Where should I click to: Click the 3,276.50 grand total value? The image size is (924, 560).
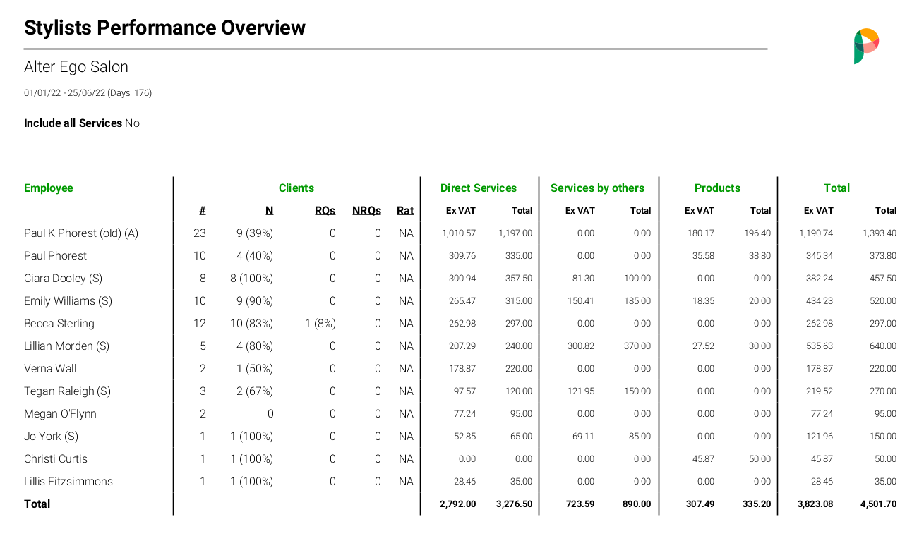(x=515, y=504)
